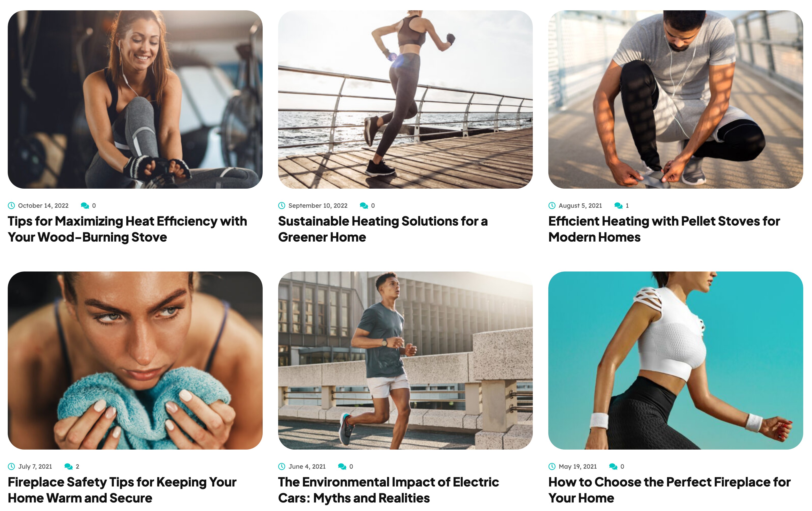The width and height of the screenshot is (812, 511).
Task: Open the Fireplace Safety Tips article
Action: (x=122, y=490)
